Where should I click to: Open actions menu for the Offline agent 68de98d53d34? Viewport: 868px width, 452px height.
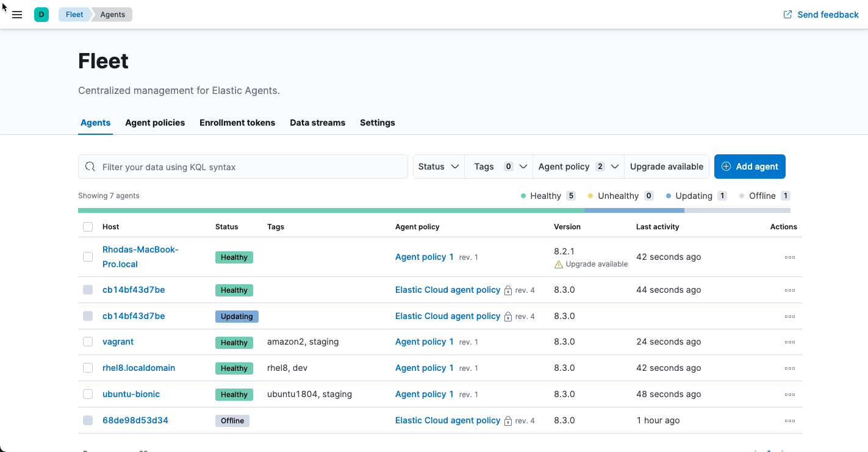pyautogui.click(x=790, y=420)
